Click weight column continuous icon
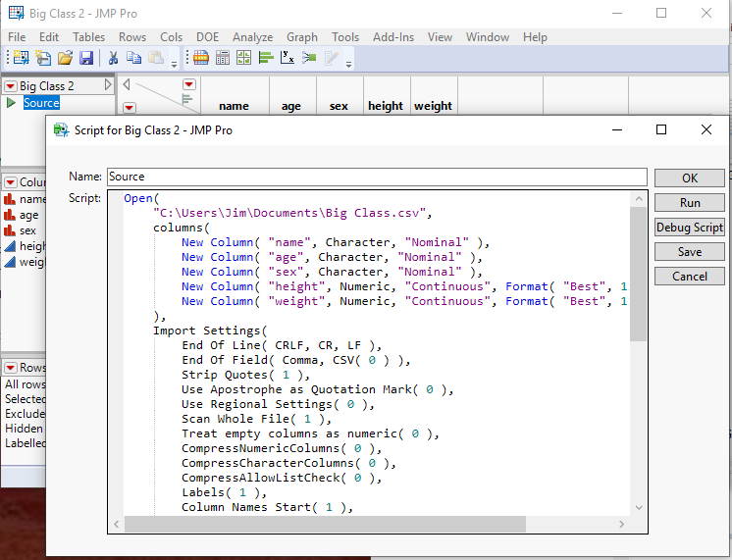The width and height of the screenshot is (732, 560). click(x=10, y=262)
